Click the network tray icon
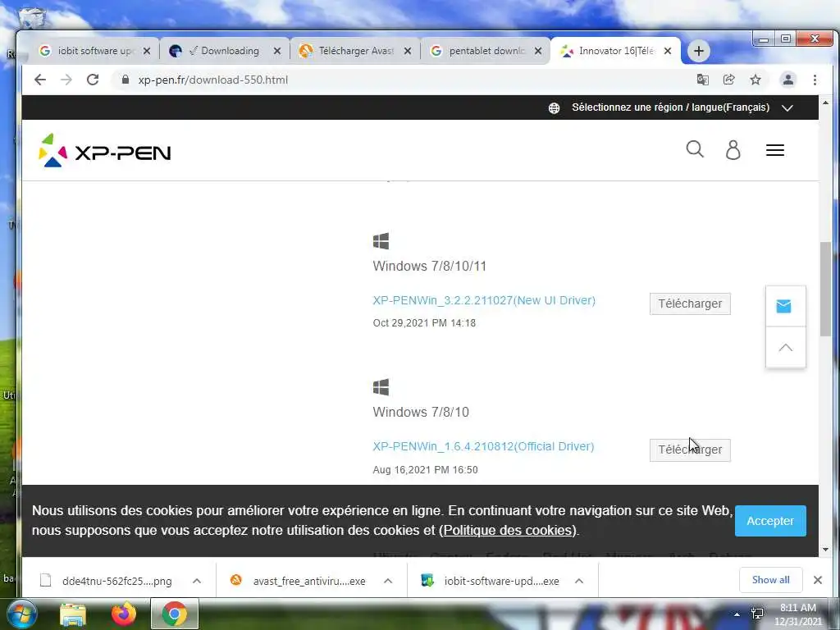840x630 pixels. point(757,614)
